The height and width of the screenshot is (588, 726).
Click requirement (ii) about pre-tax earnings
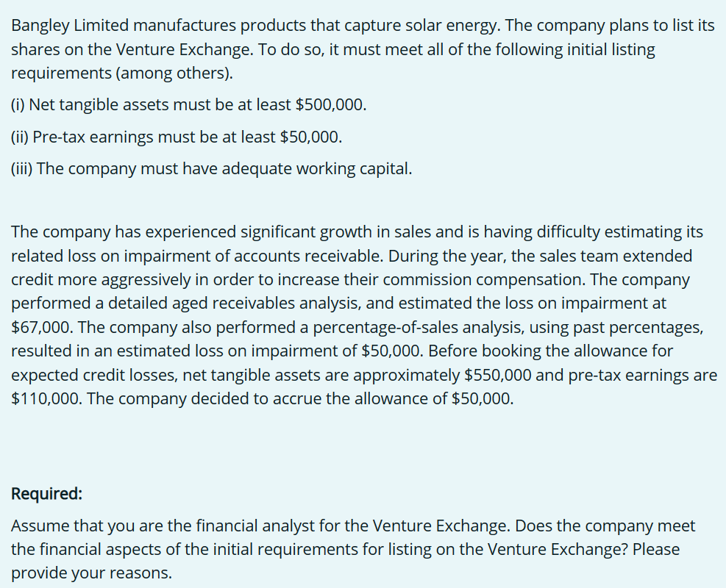(x=177, y=137)
